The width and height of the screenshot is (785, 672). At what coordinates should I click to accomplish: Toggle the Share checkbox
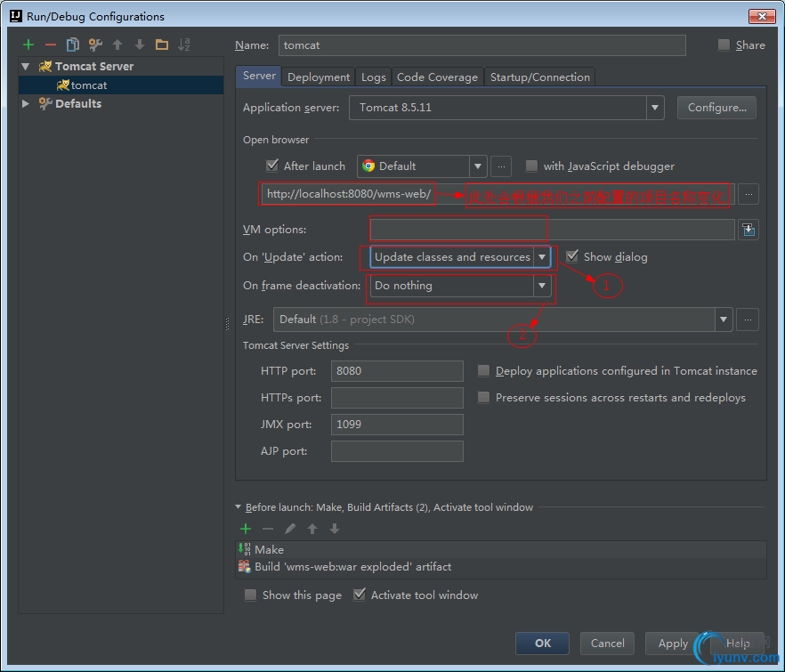click(x=724, y=45)
